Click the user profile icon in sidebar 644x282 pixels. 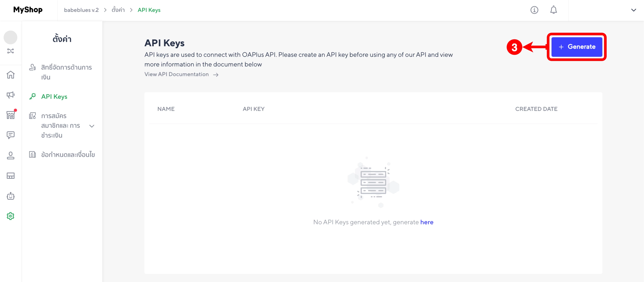tap(10, 156)
